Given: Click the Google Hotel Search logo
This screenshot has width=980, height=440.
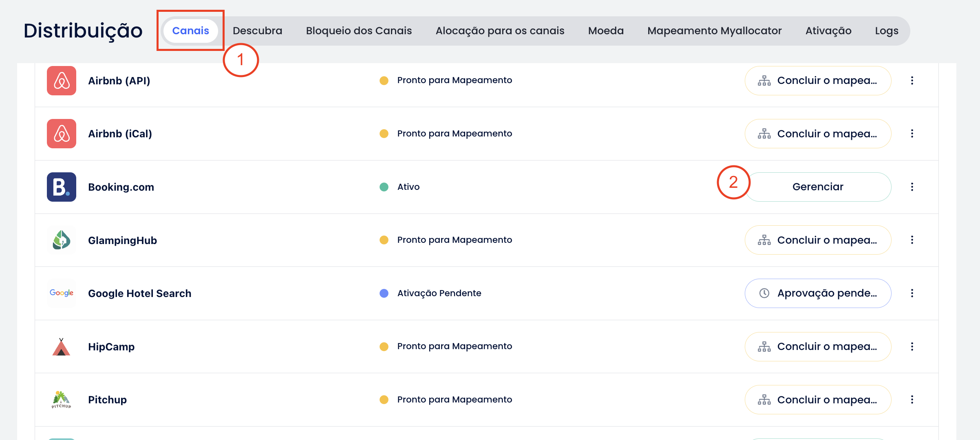Looking at the screenshot, I should tap(62, 293).
